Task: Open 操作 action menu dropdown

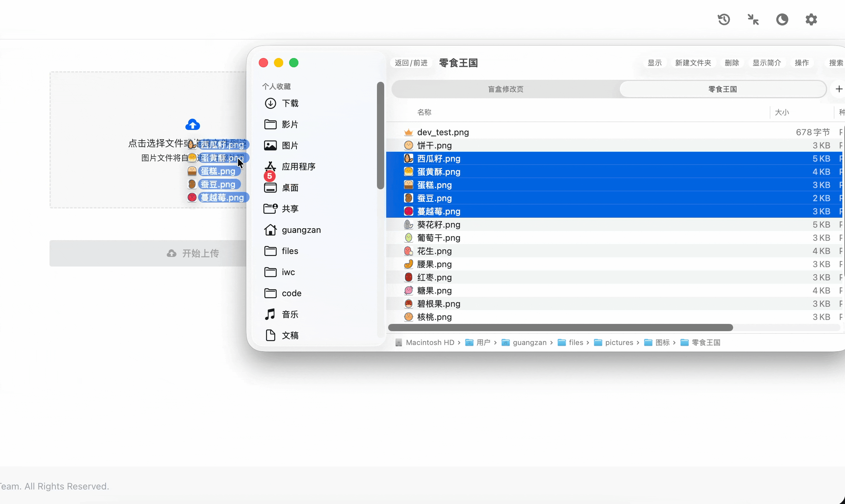Action: tap(801, 63)
